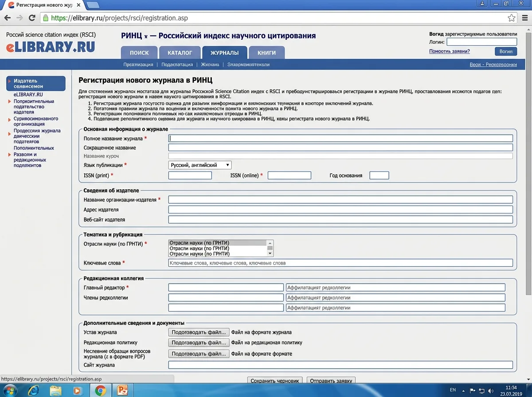Screen dimensions: 532x397
Task: Choose file for the PDF sample documents row
Action: point(199,354)
